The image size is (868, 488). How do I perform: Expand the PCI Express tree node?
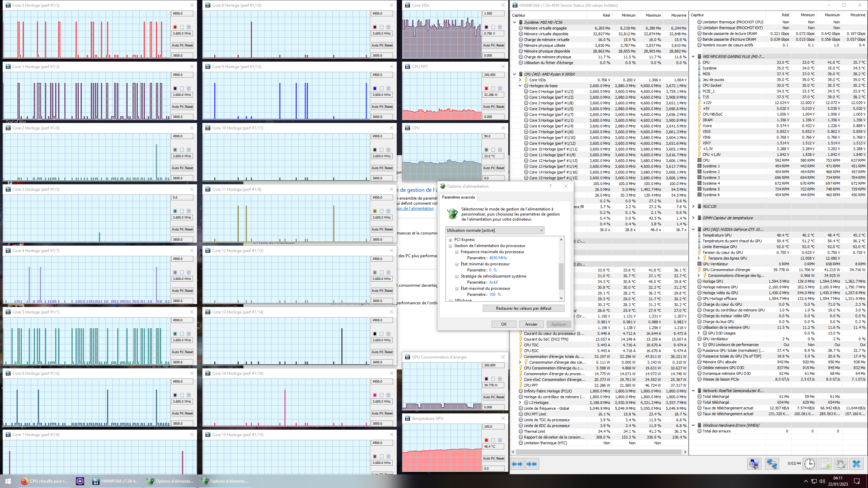tap(450, 240)
